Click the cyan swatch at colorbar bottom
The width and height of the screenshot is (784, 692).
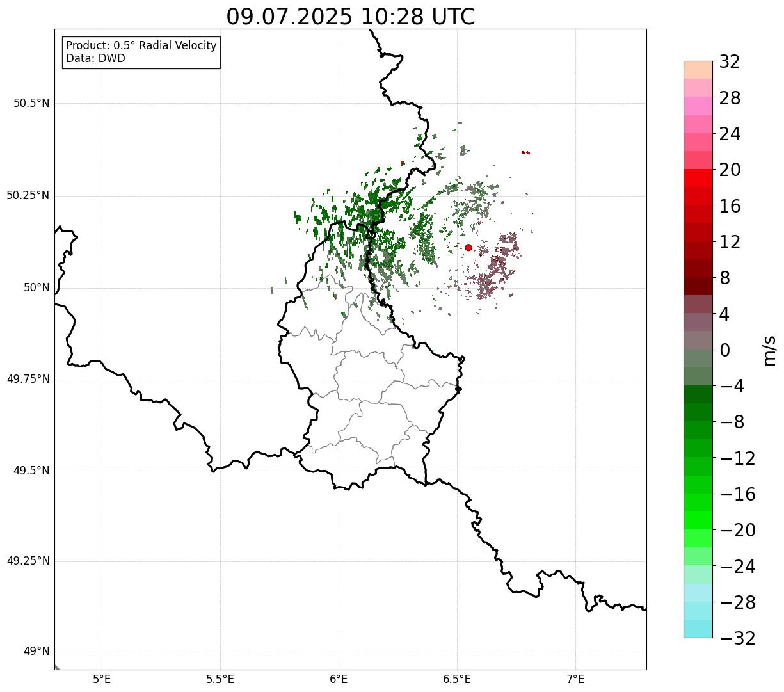(x=698, y=629)
